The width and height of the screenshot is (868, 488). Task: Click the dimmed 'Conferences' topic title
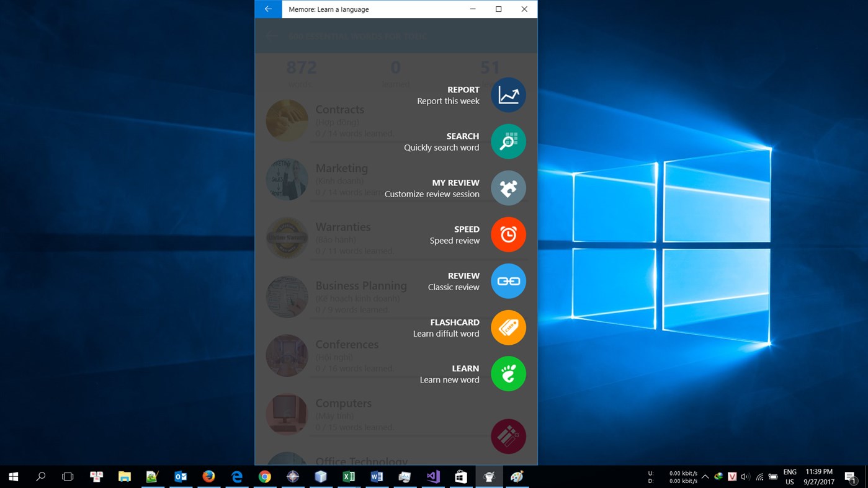(x=347, y=344)
